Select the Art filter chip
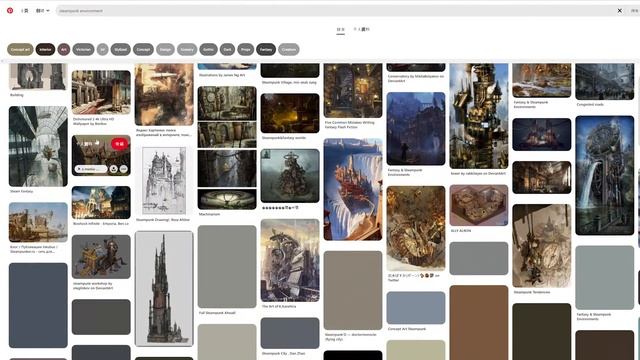The image size is (640, 360). (x=64, y=49)
